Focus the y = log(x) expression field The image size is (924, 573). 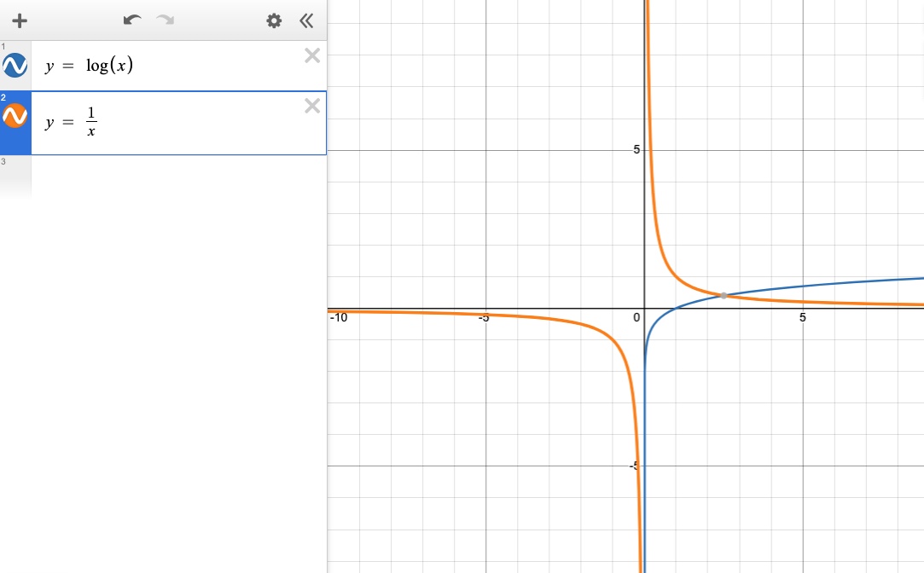171,67
